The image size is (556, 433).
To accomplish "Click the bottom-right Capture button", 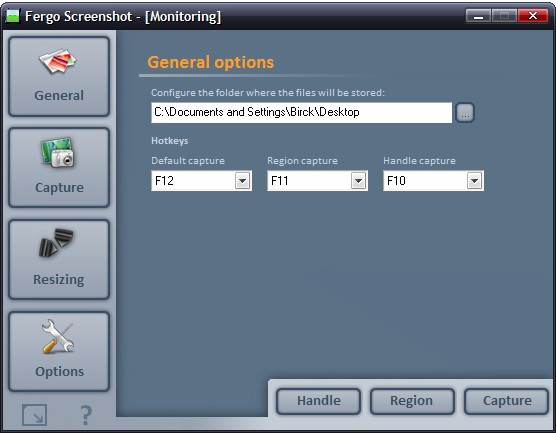I will click(x=507, y=401).
